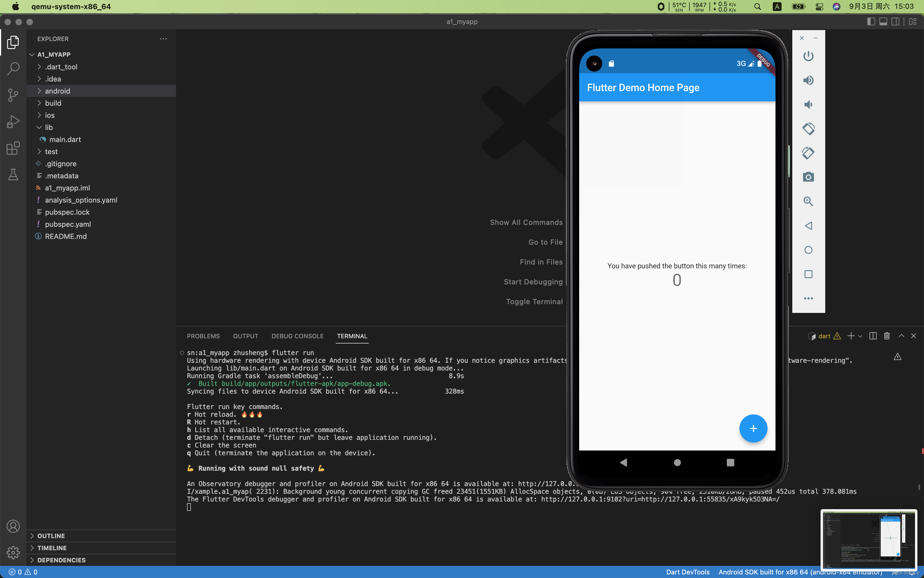
Task: Click the emulator toolbar home circle
Action: 808,250
